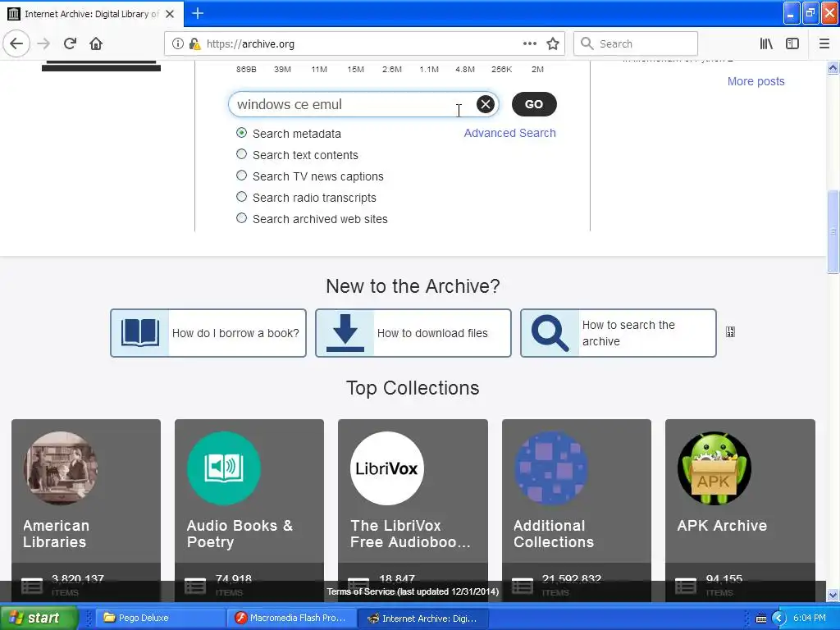Screen dimensions: 840x630
Task: Open APK Archive android icon
Action: (714, 468)
